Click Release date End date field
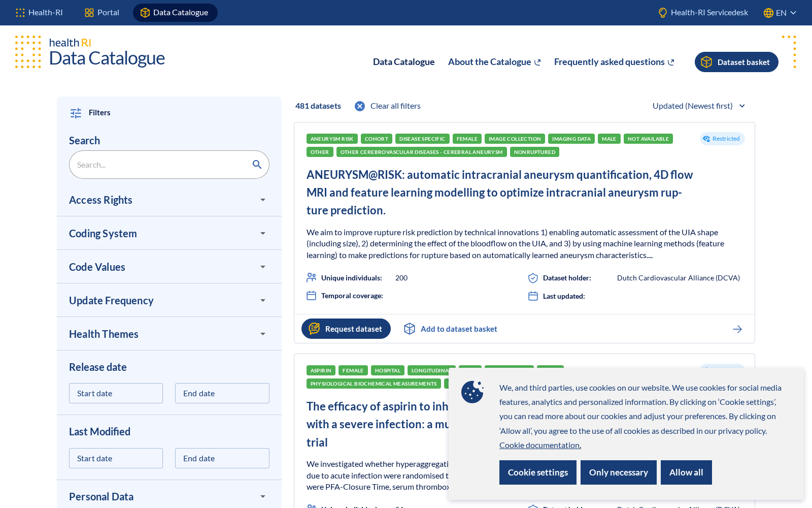 pos(222,393)
